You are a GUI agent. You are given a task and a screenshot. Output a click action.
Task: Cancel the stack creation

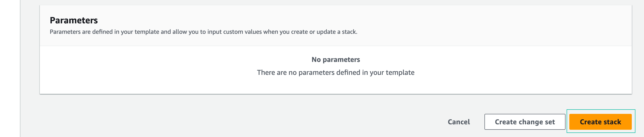458,122
